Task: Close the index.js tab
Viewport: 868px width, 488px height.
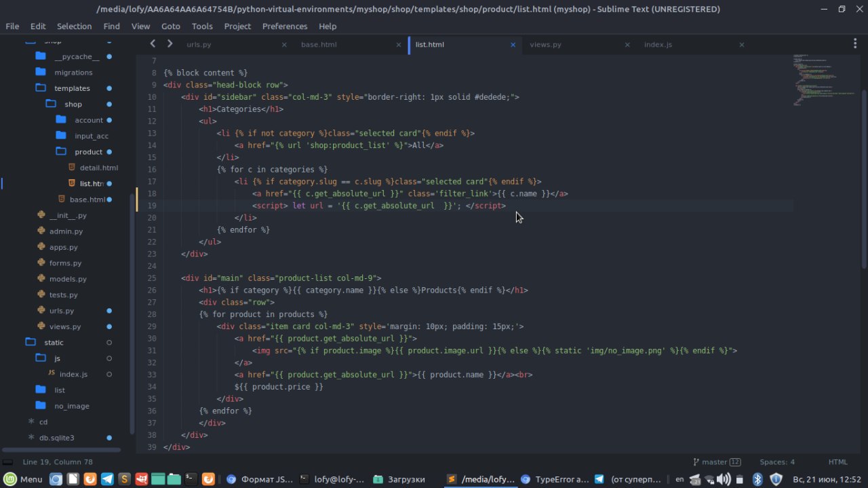Action: (741, 45)
